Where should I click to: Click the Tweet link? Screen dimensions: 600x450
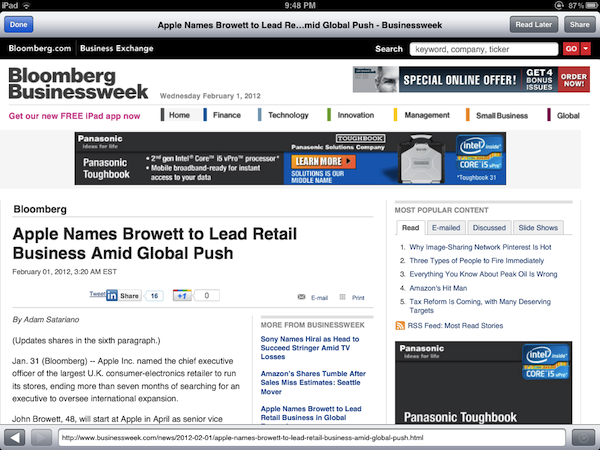coord(97,294)
